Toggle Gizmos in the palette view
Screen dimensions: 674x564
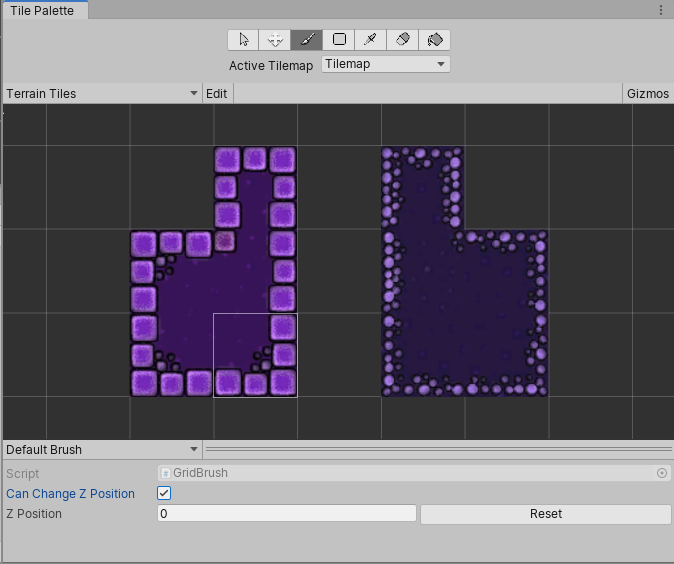tap(647, 94)
